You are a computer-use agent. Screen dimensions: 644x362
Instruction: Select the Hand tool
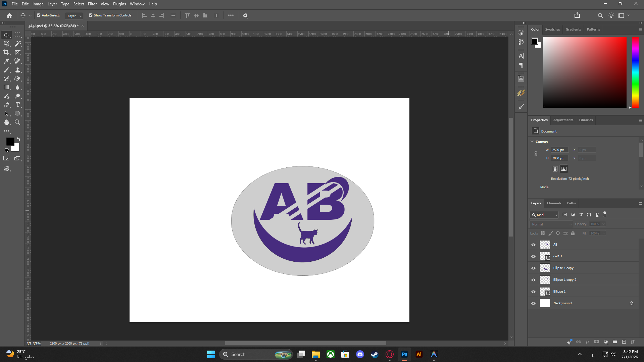pyautogui.click(x=6, y=122)
